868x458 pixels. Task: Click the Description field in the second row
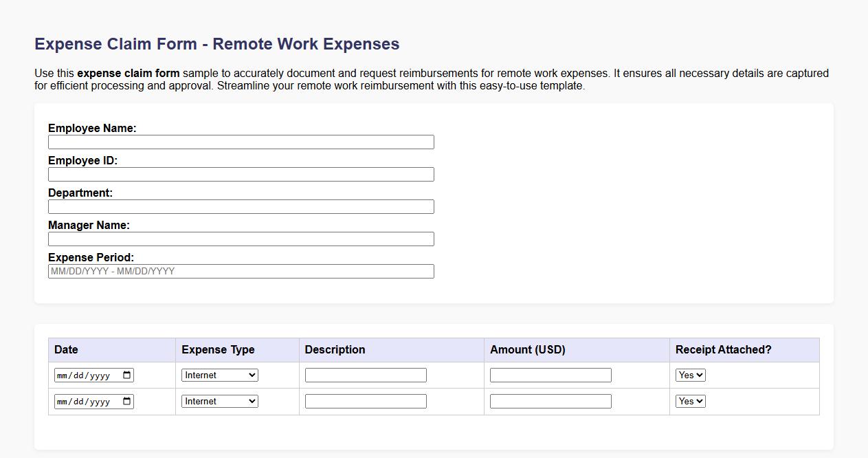point(366,401)
